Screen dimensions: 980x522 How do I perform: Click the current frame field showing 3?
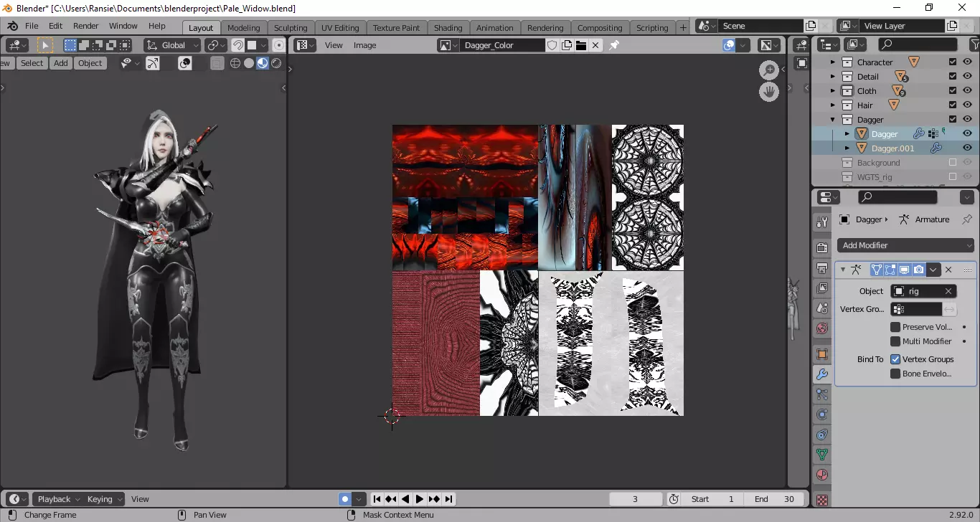click(636, 499)
